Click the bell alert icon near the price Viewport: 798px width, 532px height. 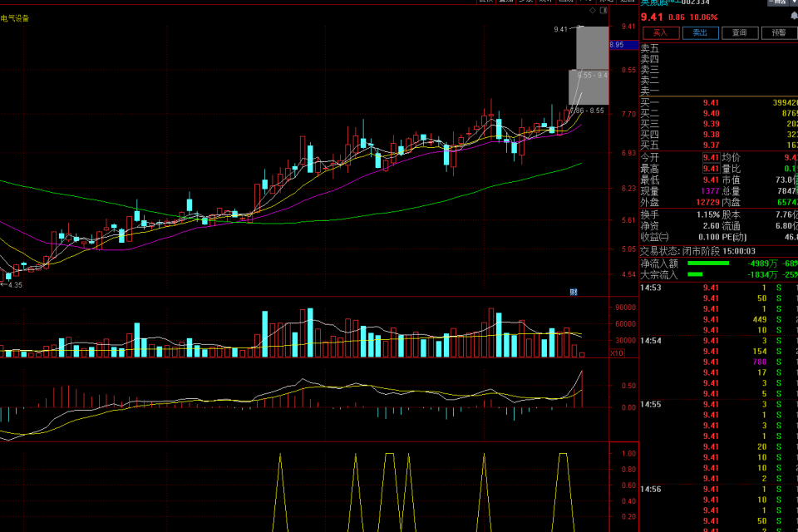click(794, 17)
